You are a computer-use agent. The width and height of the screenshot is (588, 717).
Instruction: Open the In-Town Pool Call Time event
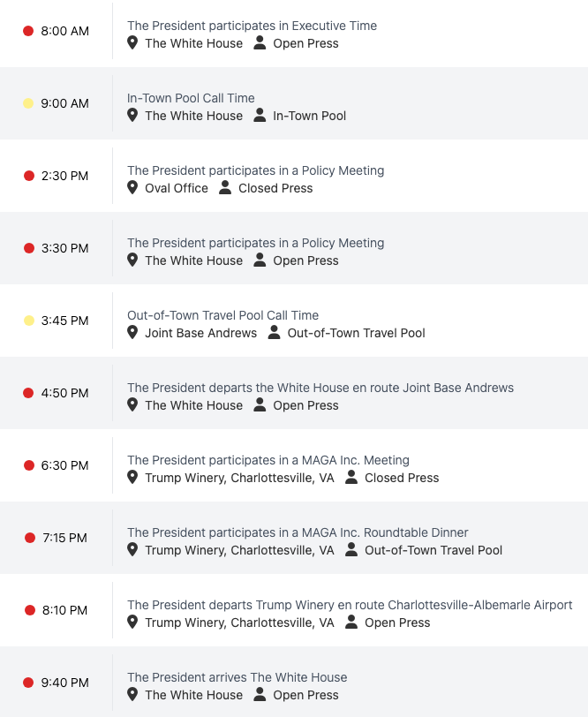[191, 98]
